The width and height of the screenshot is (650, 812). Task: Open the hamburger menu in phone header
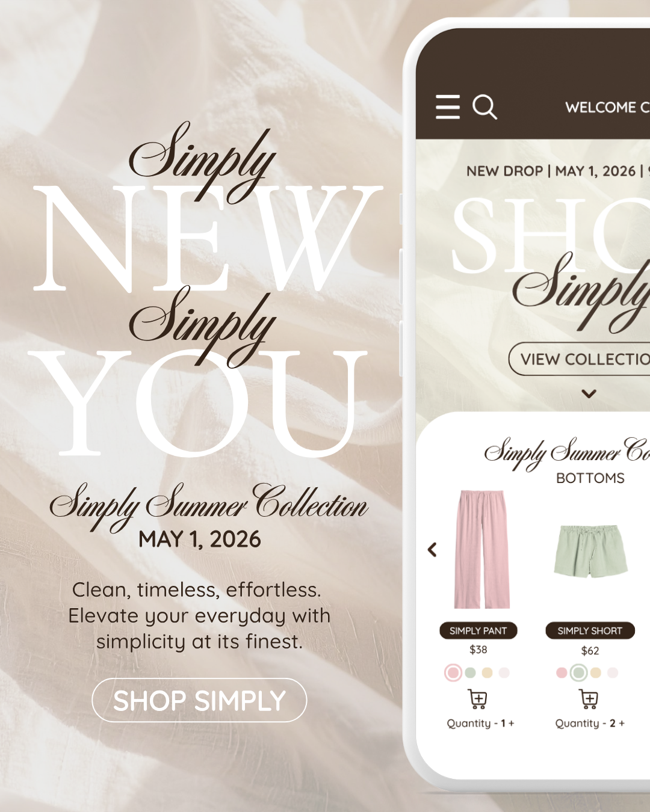[448, 106]
